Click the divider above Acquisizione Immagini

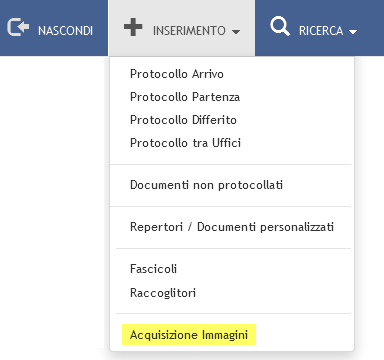(x=233, y=313)
